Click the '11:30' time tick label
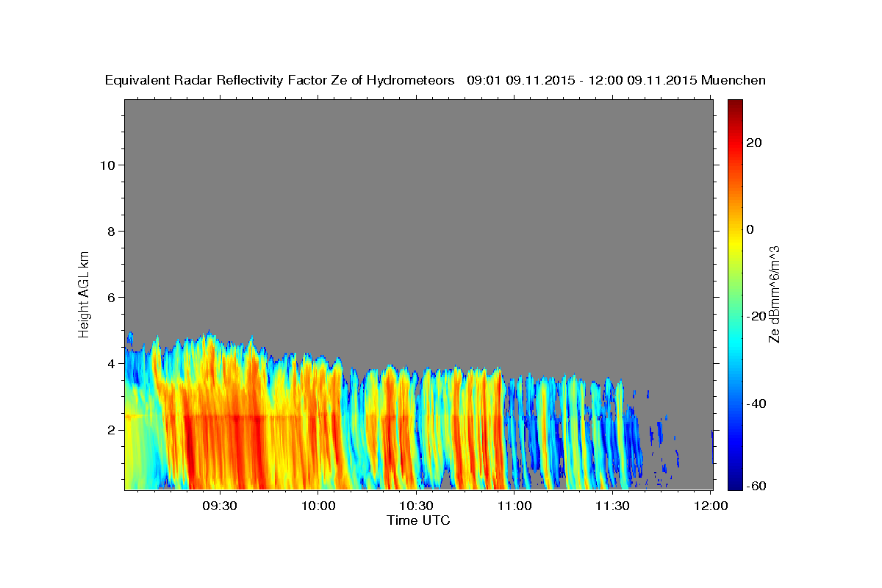The width and height of the screenshot is (882, 588). click(612, 506)
